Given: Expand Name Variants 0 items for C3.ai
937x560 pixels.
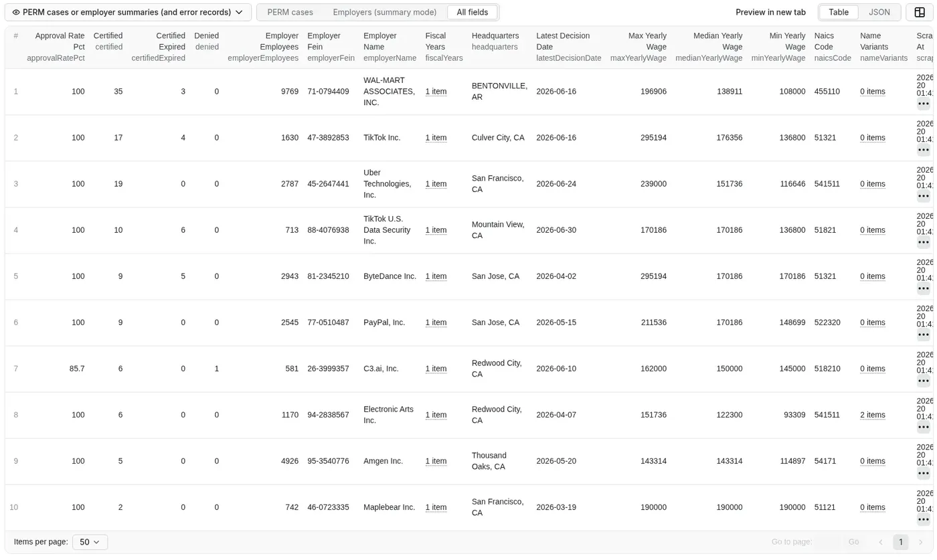Looking at the screenshot, I should (873, 369).
